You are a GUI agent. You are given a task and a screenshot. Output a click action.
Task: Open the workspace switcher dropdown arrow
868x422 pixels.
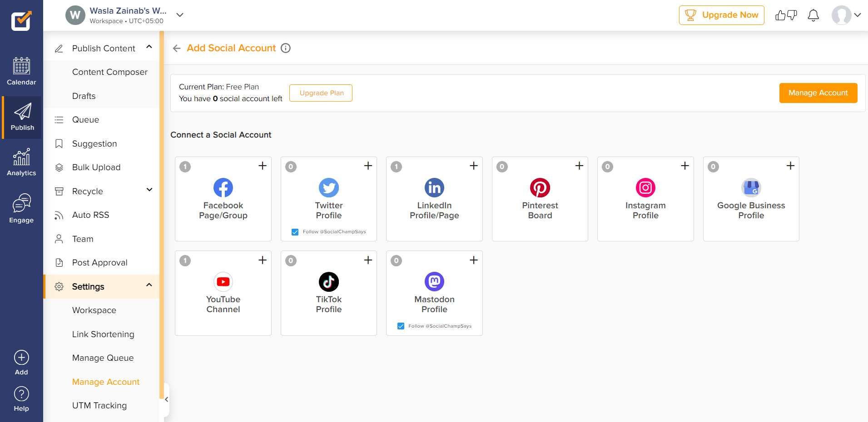coord(180,15)
